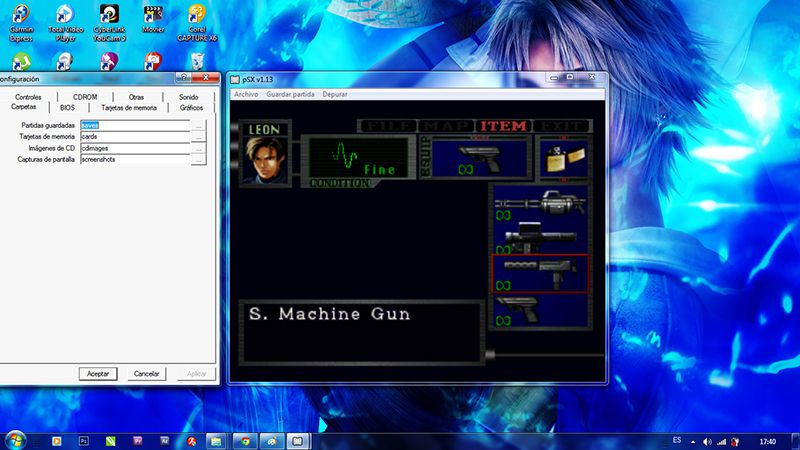The height and width of the screenshot is (450, 800).
Task: Open the Movier desktop shortcut
Action: pos(153,20)
